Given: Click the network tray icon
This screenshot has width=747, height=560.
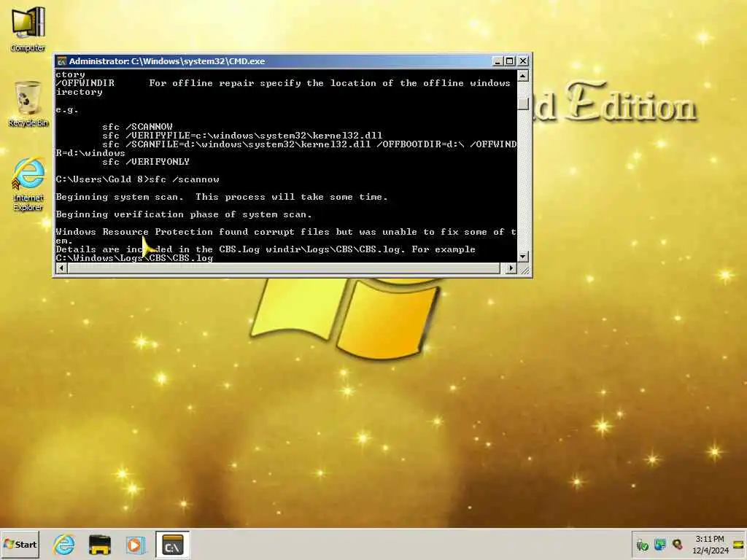Looking at the screenshot, I should click(x=659, y=544).
